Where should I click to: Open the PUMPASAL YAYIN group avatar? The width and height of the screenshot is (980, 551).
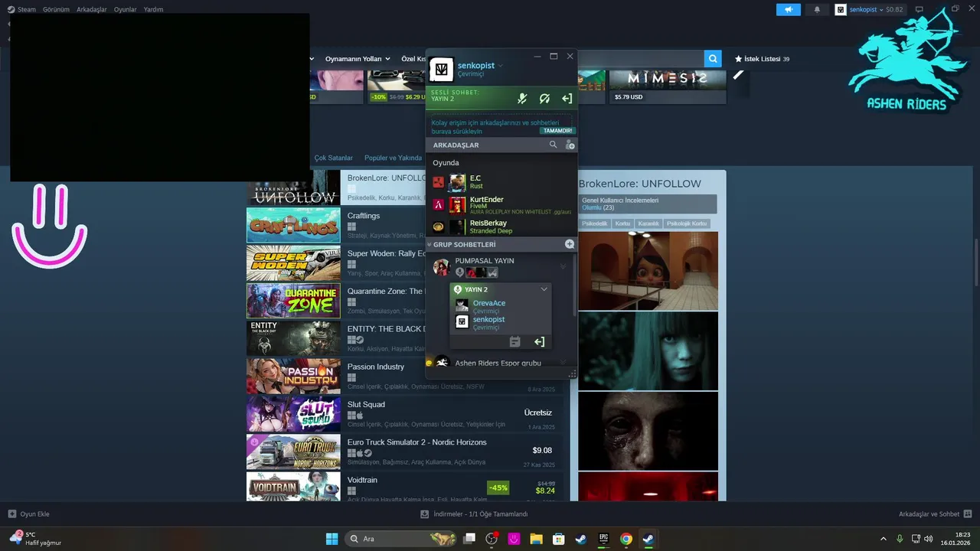441,266
